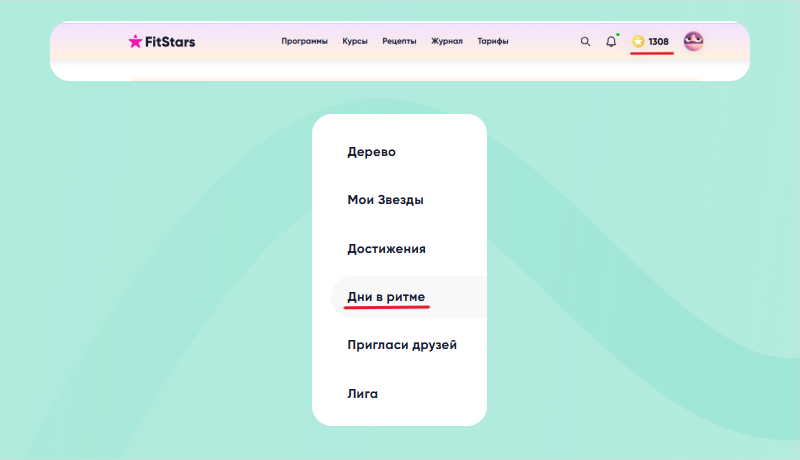Open the Лига menu entry
800x460 pixels.
coord(362,394)
